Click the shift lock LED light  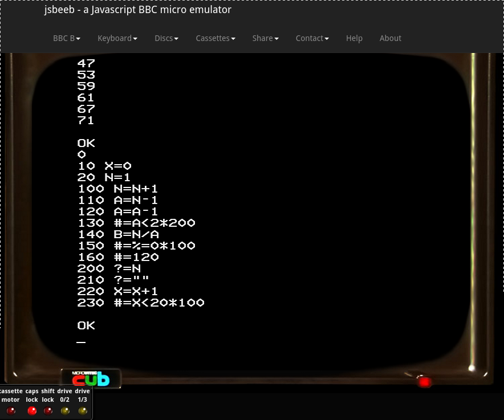[48, 410]
